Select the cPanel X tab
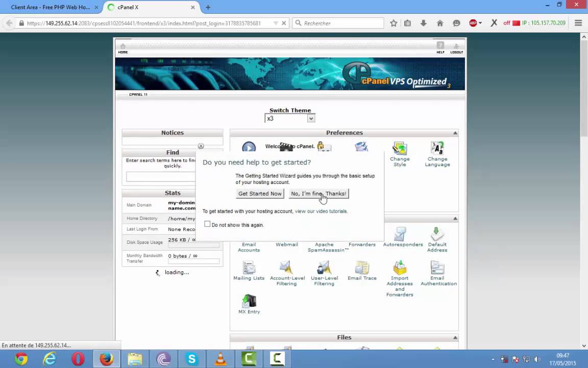This screenshot has height=368, width=588. 151,7
